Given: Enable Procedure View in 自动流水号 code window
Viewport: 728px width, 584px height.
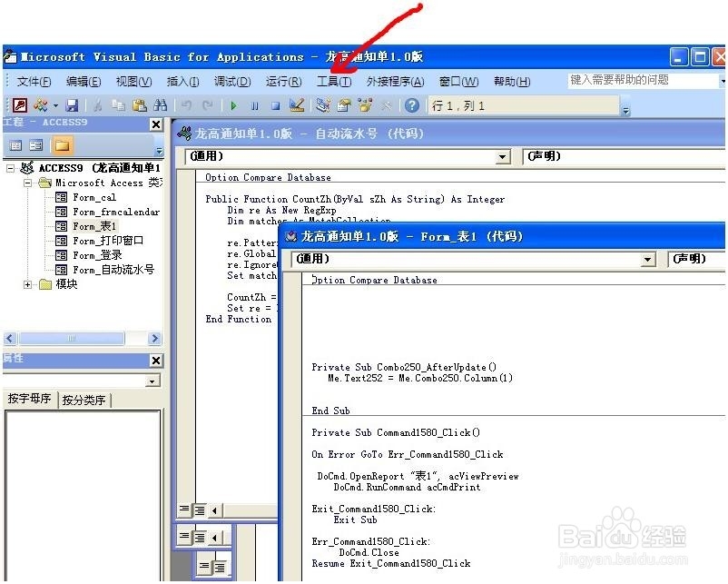Looking at the screenshot, I should (184, 510).
